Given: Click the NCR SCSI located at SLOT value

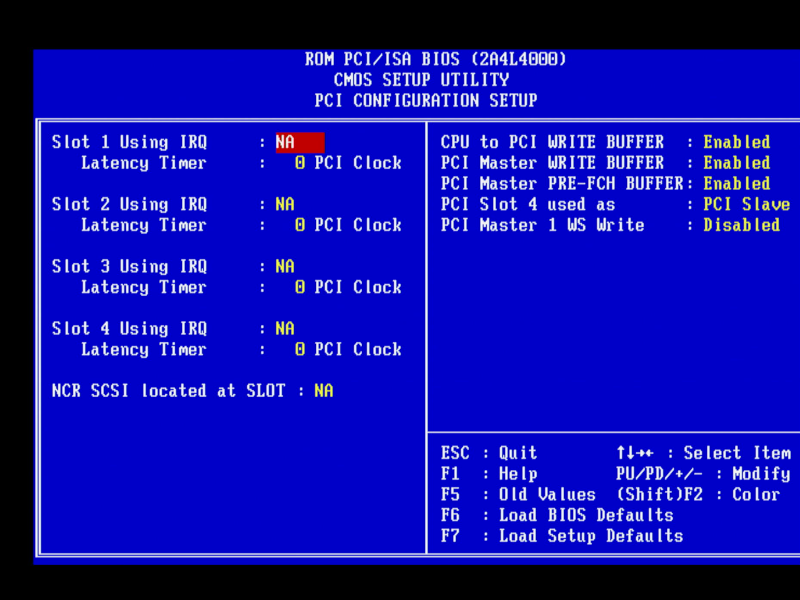Looking at the screenshot, I should 323,391.
